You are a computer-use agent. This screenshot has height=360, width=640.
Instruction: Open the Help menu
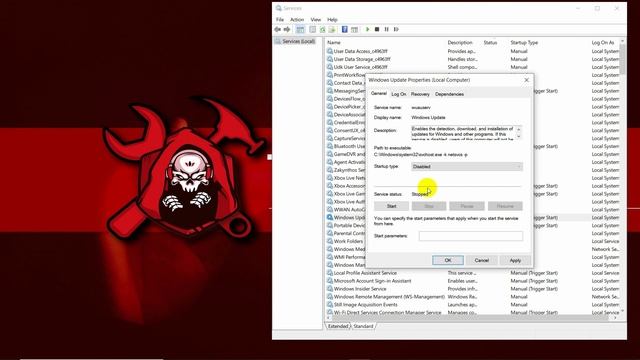[x=332, y=20]
